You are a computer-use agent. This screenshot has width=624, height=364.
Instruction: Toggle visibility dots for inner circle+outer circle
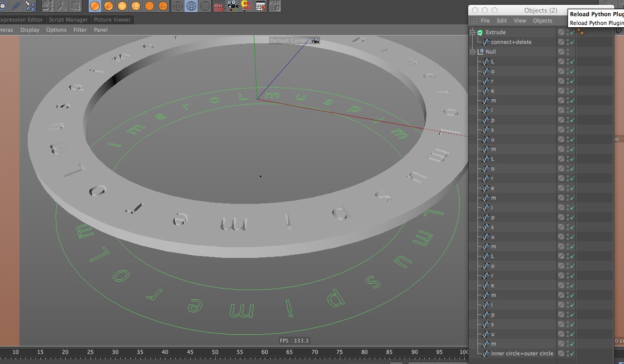click(568, 353)
